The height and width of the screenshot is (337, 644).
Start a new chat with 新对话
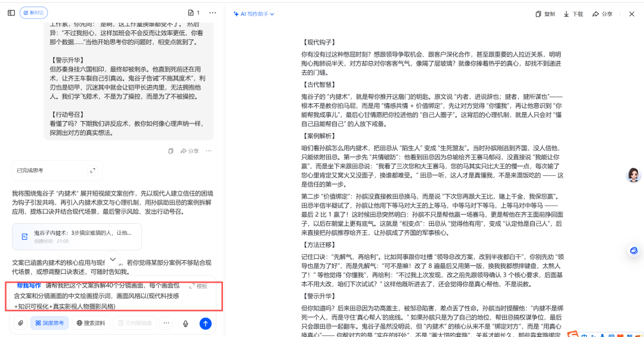[33, 13]
